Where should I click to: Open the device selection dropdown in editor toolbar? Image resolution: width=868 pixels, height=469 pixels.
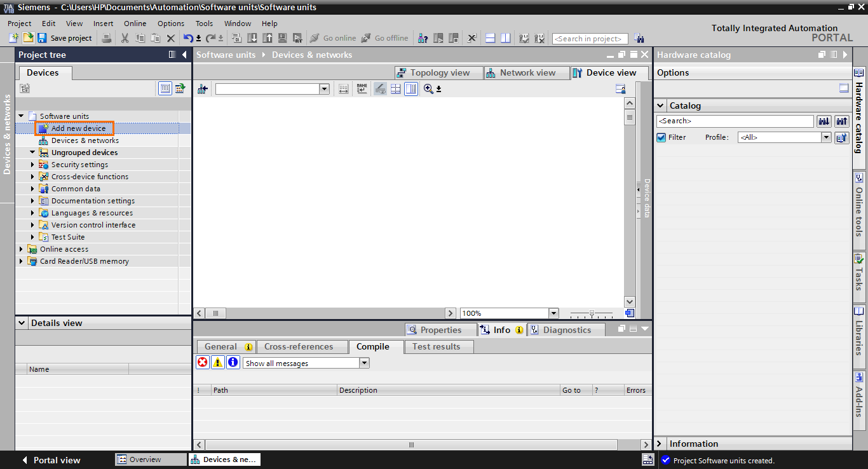324,90
